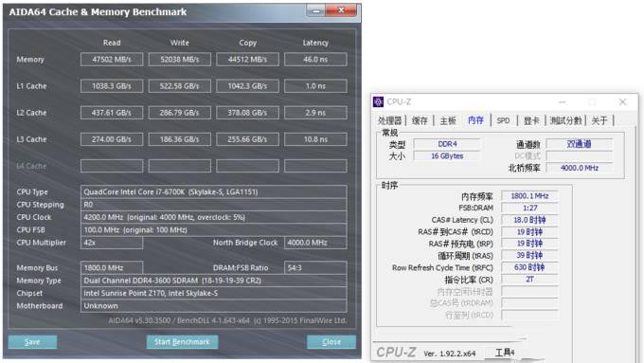
Task: Click FSB:DRAM value 1:27
Action: [529, 208]
